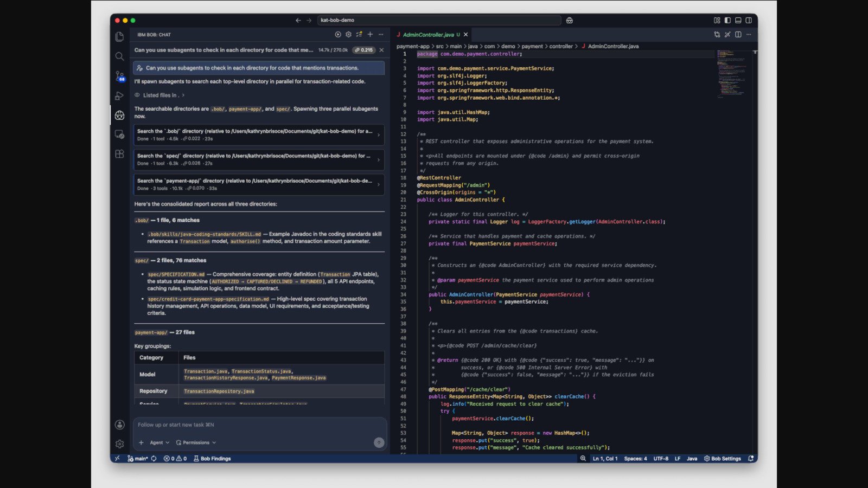Customize layout from title bar
This screenshot has height=488, width=868.
pos(717,20)
